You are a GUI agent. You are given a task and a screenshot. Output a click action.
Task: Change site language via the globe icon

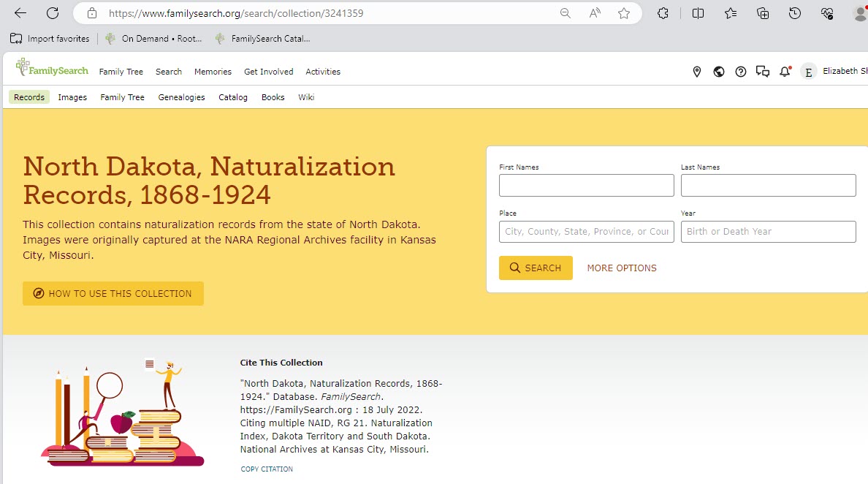(x=718, y=72)
